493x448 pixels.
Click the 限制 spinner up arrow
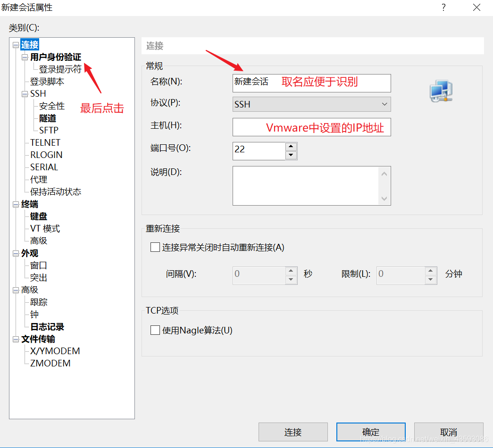(430, 271)
